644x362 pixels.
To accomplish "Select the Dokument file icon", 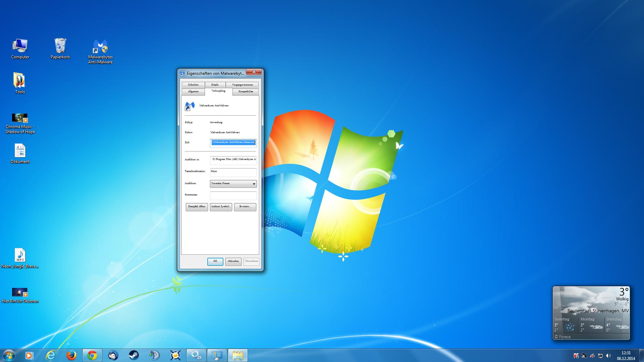I will pyautogui.click(x=20, y=154).
